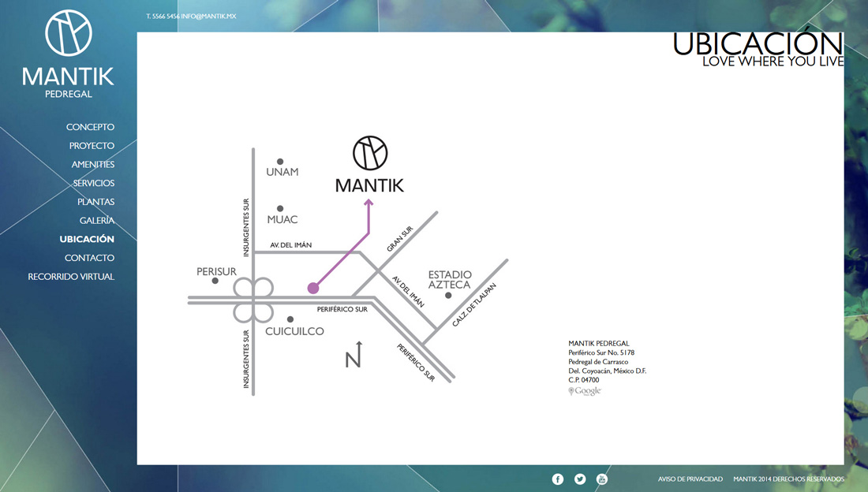Click the C.P. 04700 postal code
868x492 pixels.
click(583, 380)
